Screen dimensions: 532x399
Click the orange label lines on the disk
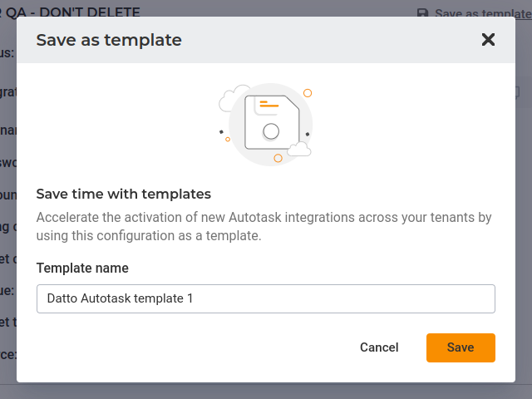[x=268, y=105]
